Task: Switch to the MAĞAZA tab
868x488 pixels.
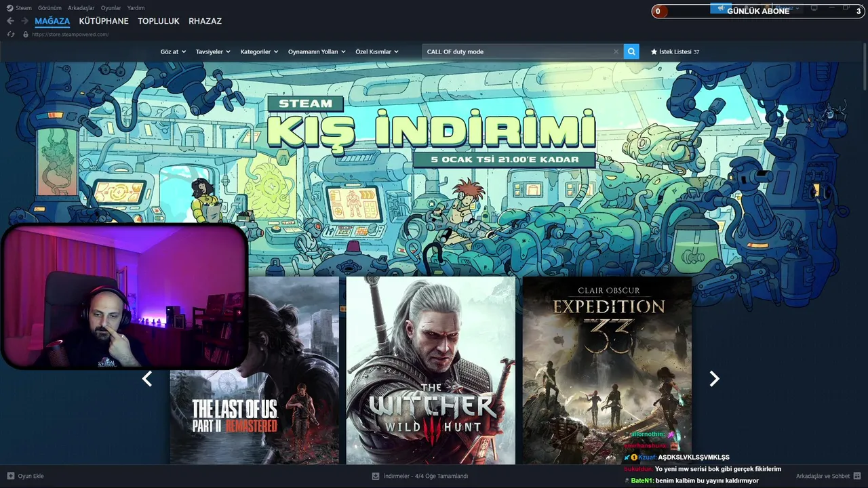Action: click(52, 21)
